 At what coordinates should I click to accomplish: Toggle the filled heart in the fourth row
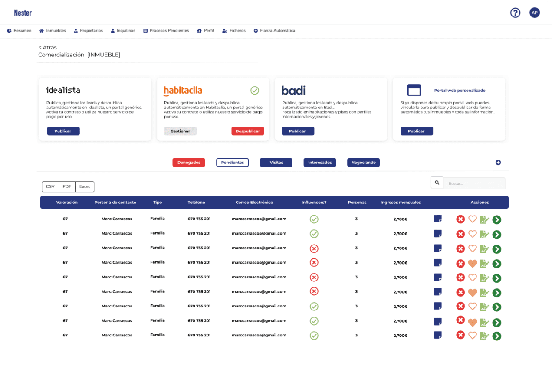coord(473,263)
